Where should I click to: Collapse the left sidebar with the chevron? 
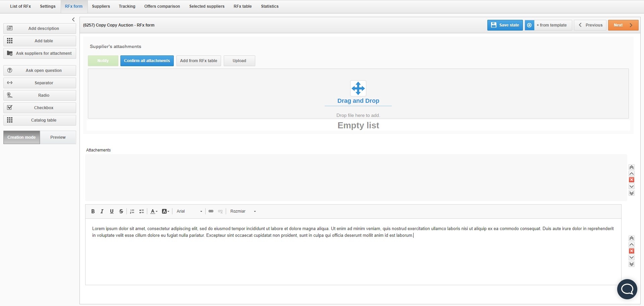click(x=73, y=19)
